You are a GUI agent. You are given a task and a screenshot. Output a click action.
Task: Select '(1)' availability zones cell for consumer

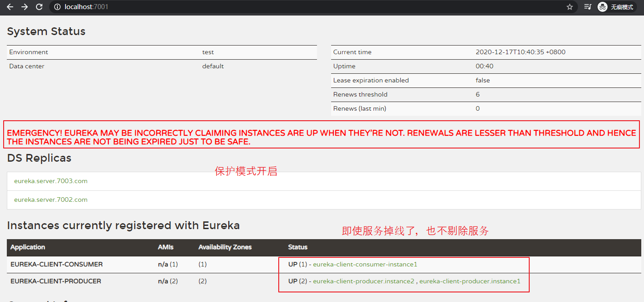(202, 264)
